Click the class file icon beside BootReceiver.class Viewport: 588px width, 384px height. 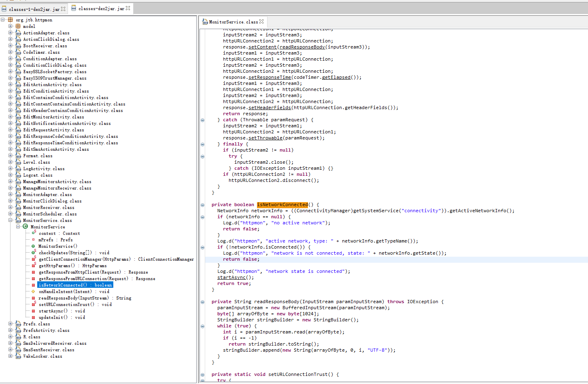pyautogui.click(x=18, y=46)
